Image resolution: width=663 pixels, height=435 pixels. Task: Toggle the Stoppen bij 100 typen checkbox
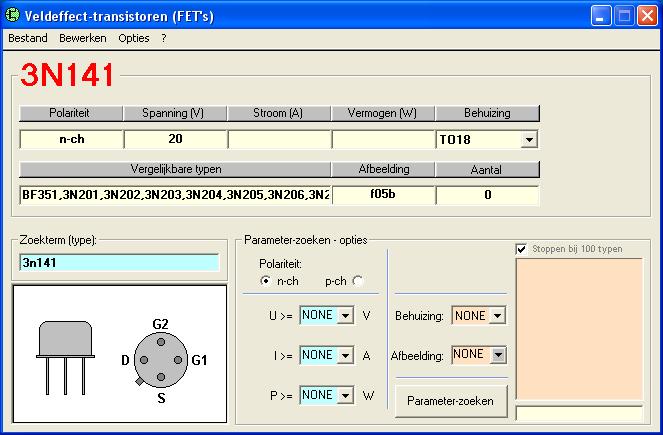521,249
